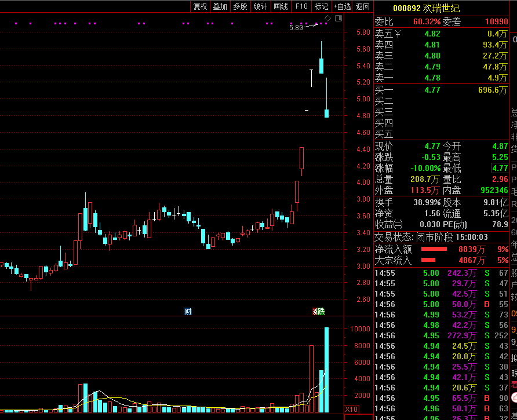Click the 复权 toolbar button

point(200,6)
